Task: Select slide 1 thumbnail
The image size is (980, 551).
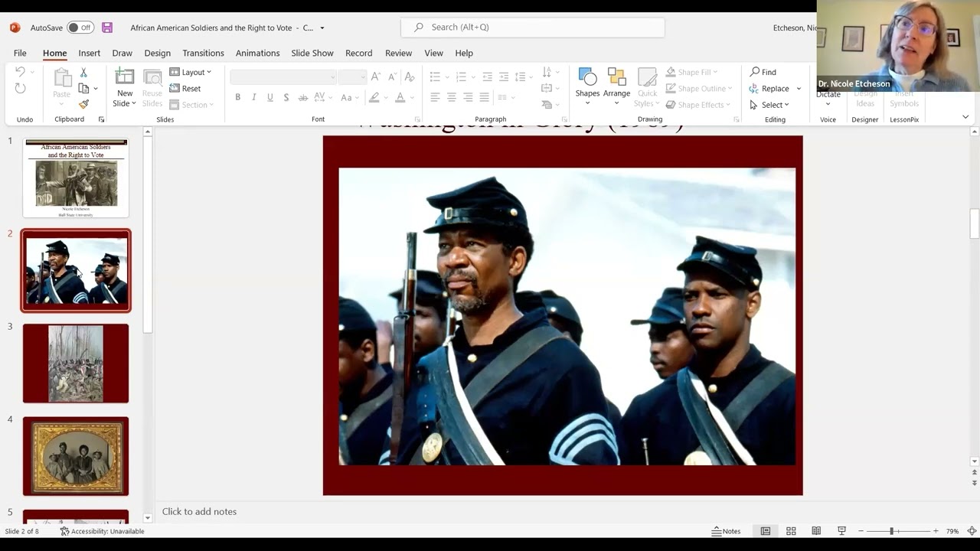Action: (x=76, y=178)
